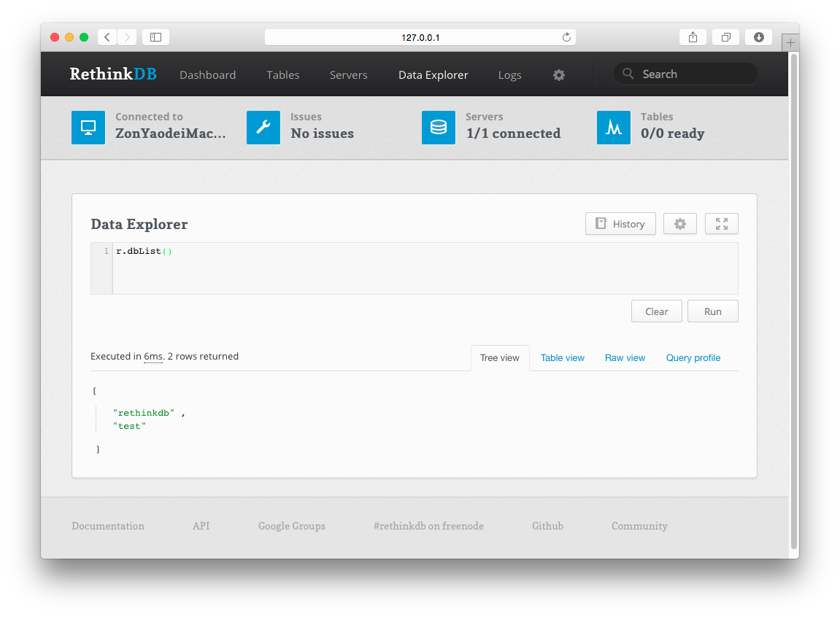The width and height of the screenshot is (840, 617).
Task: Open the Dashboard page
Action: (208, 75)
